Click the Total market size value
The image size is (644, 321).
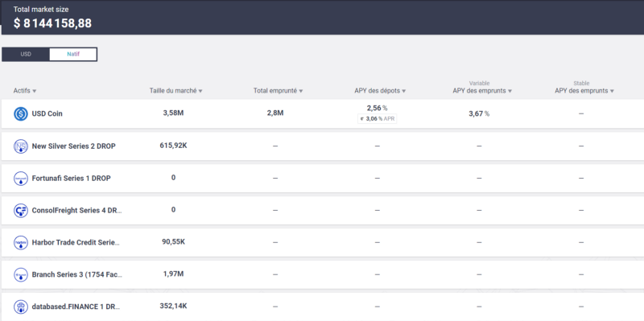click(x=52, y=23)
